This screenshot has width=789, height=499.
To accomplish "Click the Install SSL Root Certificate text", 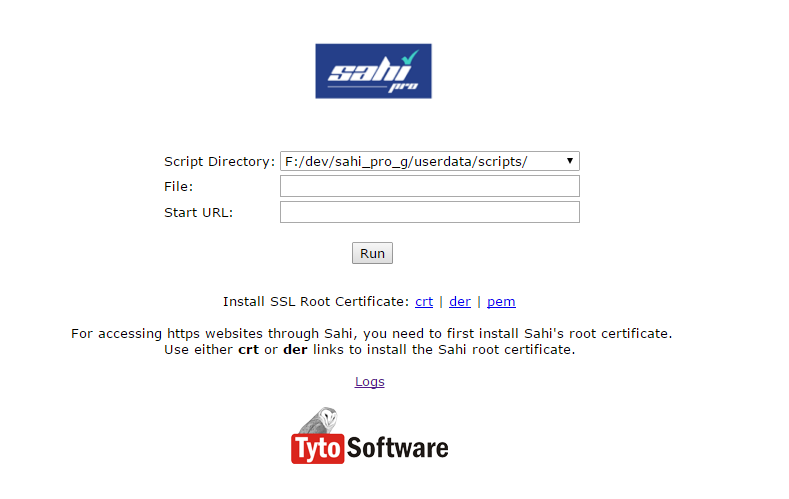I will (x=315, y=301).
